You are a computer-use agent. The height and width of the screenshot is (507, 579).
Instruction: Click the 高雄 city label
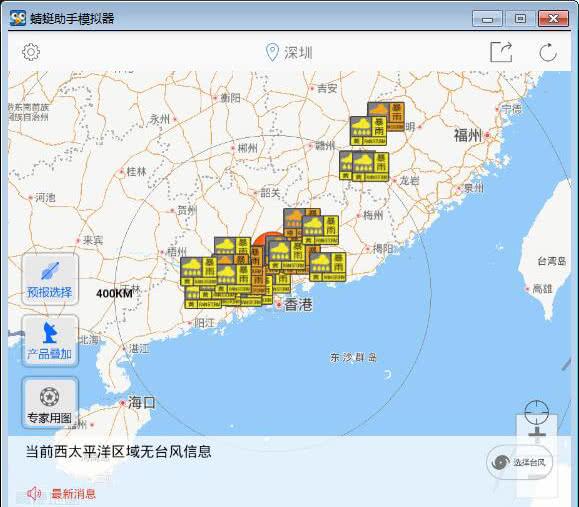[542, 288]
